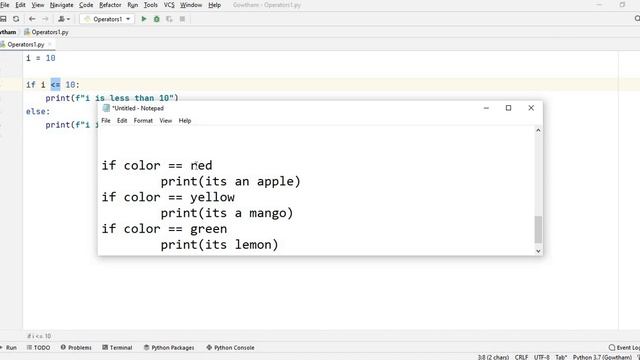This screenshot has width=640, height=360.
Task: Open the Python Console tool window
Action: 230,347
